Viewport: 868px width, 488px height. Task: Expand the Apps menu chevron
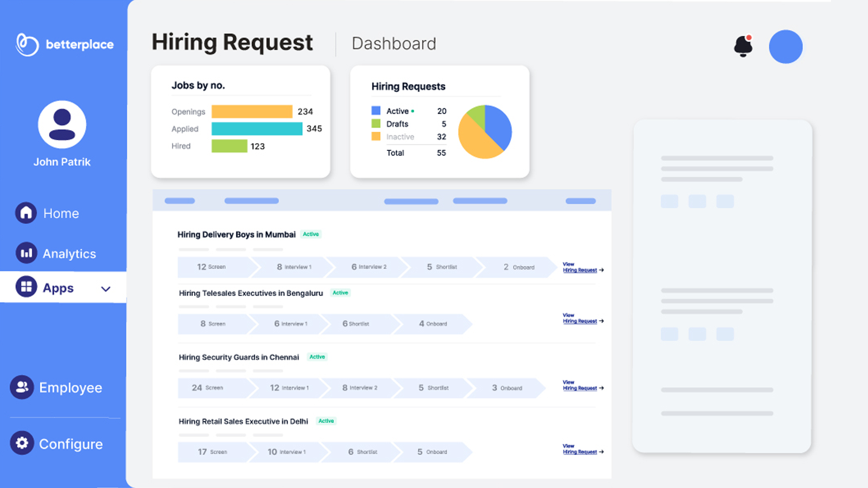106,289
